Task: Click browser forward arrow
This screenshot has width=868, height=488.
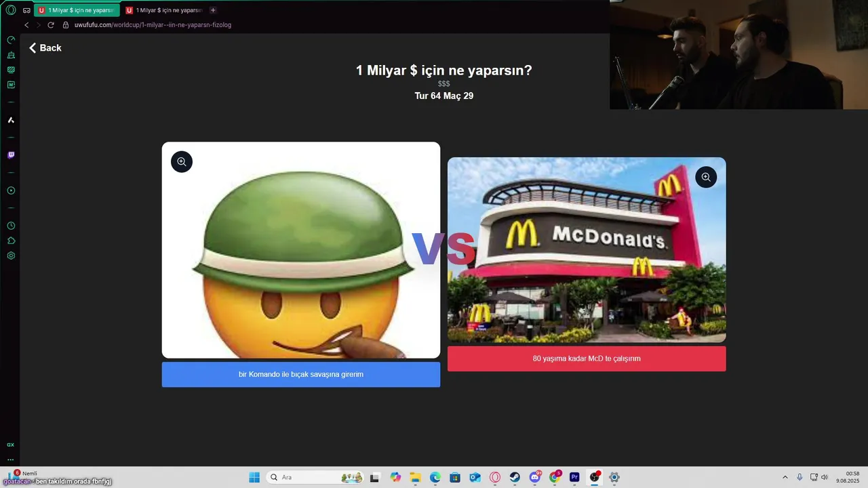Action: (38, 25)
